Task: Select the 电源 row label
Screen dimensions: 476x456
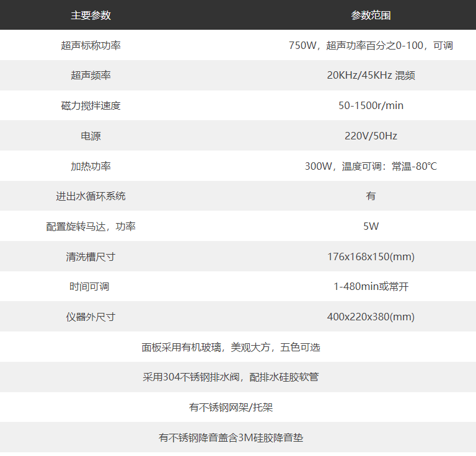Action: tap(90, 136)
